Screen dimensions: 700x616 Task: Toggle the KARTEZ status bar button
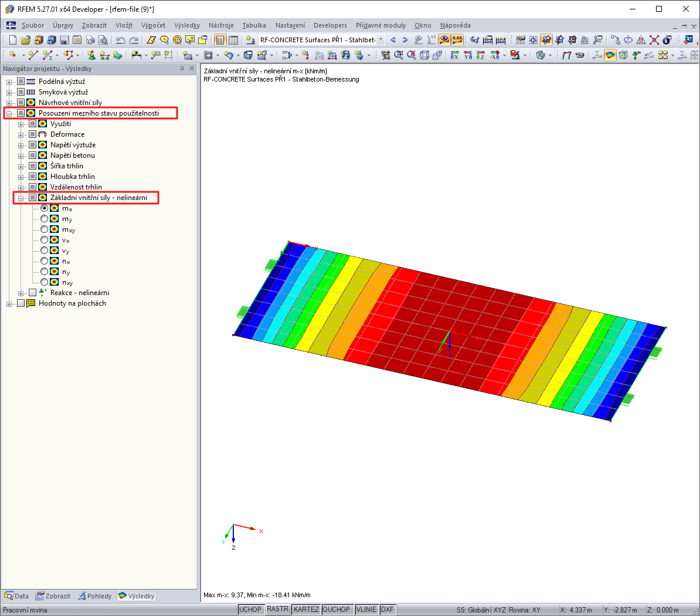tap(306, 610)
